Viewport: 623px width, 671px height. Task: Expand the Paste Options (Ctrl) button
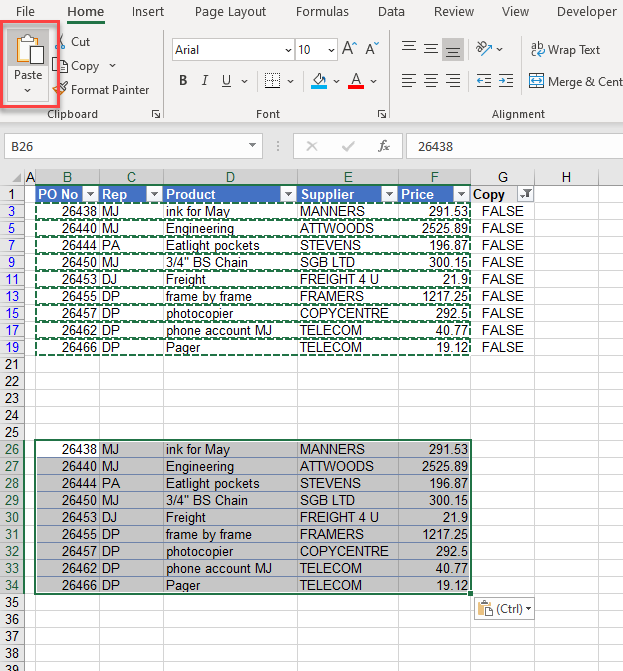coord(503,609)
